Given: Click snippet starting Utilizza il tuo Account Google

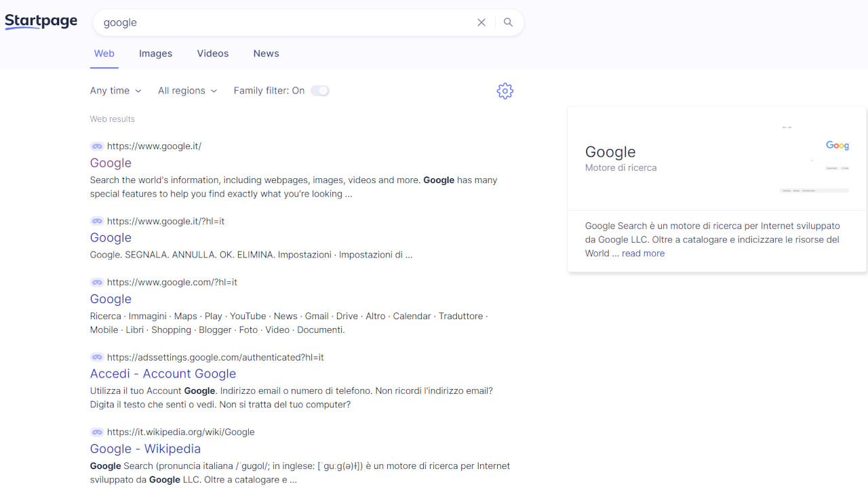Looking at the screenshot, I should [x=292, y=398].
